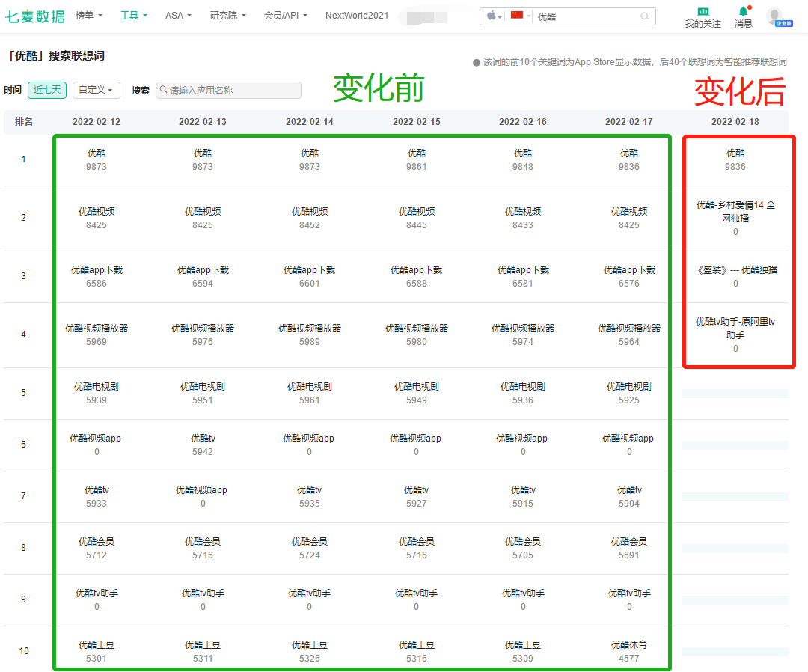This screenshot has width=808, height=672.
Task: Click the 请输入应用名称 search input
Action: pos(228,91)
